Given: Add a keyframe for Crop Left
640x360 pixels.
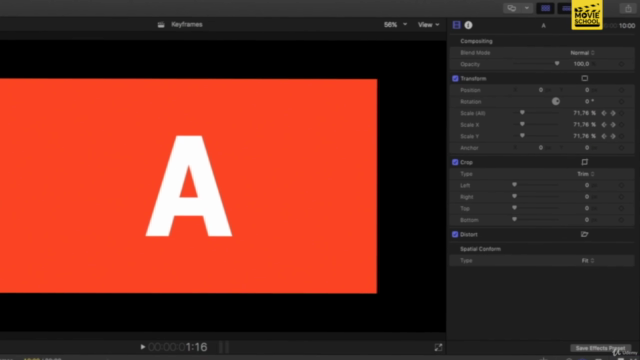Looking at the screenshot, I should (x=622, y=185).
